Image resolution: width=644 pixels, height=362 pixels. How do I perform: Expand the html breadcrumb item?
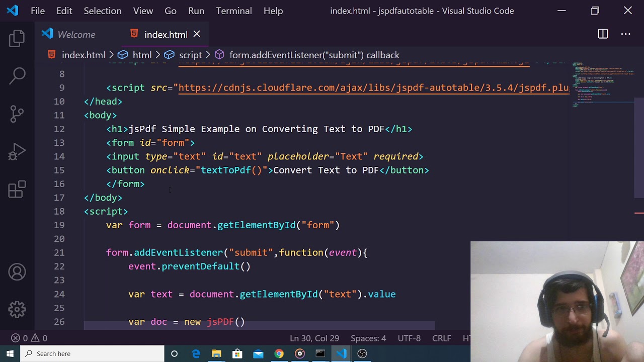(x=142, y=55)
